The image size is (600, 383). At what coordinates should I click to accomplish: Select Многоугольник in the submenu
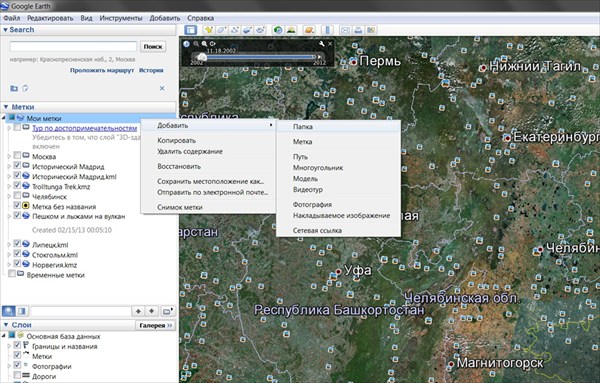coord(339,168)
